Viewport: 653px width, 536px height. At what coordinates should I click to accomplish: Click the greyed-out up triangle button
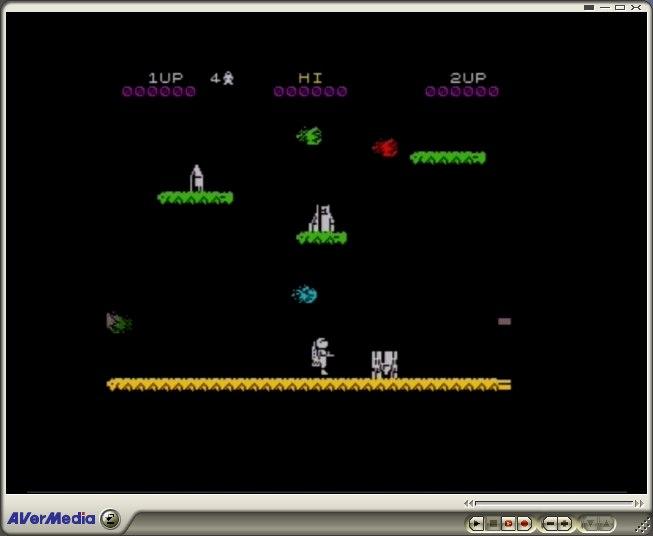tap(606, 523)
